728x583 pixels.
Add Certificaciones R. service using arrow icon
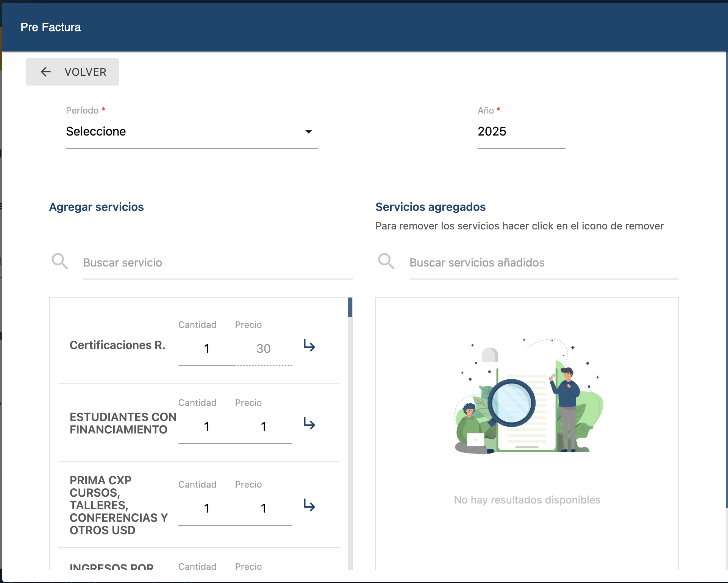[309, 346]
